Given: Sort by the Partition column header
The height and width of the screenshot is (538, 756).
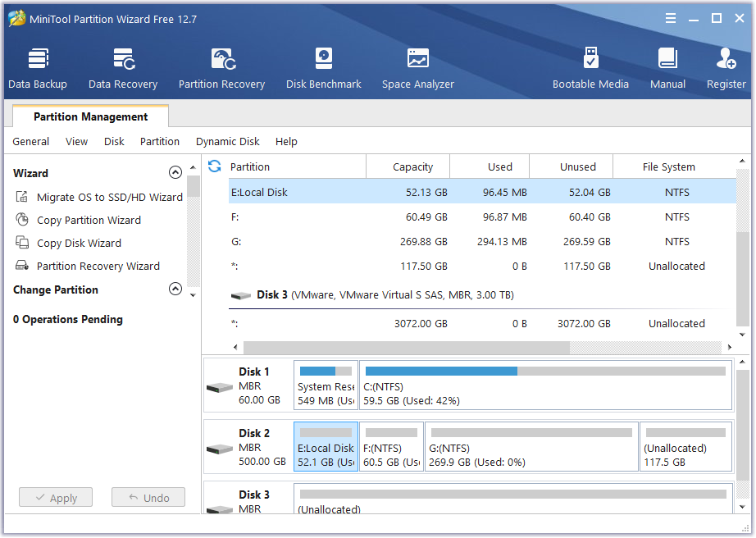Looking at the screenshot, I should point(298,166).
